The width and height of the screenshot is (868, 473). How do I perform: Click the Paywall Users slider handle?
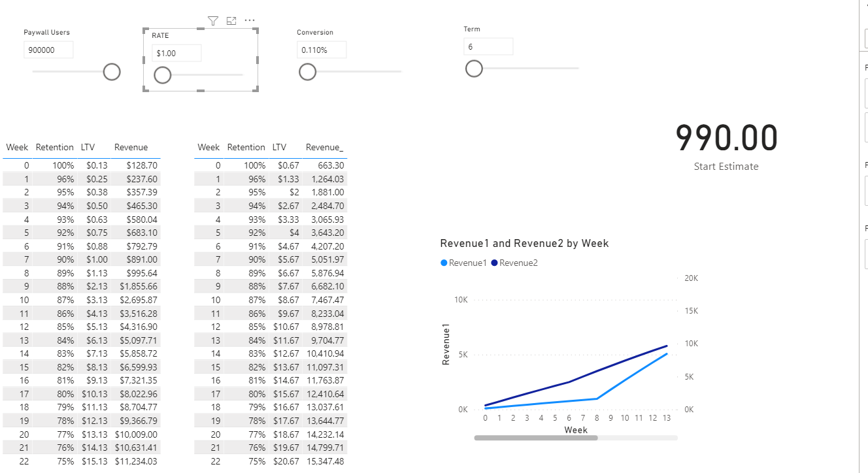pos(112,72)
